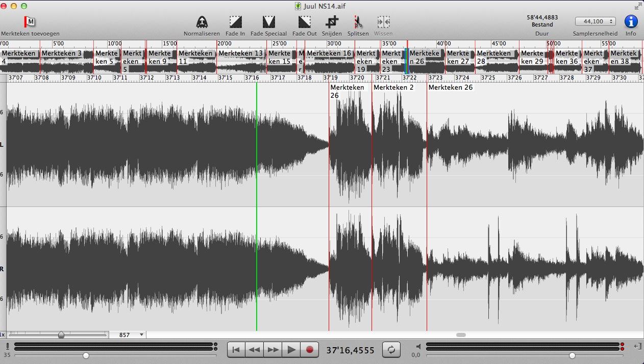This screenshot has width=644, height=364.
Task: Apply Fade Out from the toolbar
Action: click(304, 22)
